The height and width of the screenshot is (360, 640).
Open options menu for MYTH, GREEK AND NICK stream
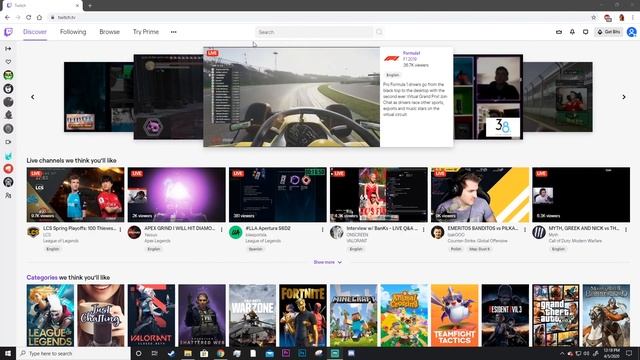click(626, 230)
